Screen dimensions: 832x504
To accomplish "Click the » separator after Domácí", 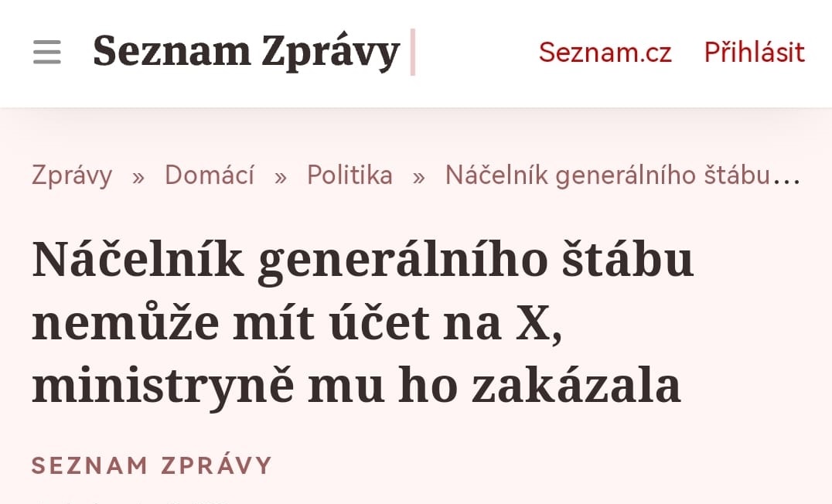I will (280, 177).
